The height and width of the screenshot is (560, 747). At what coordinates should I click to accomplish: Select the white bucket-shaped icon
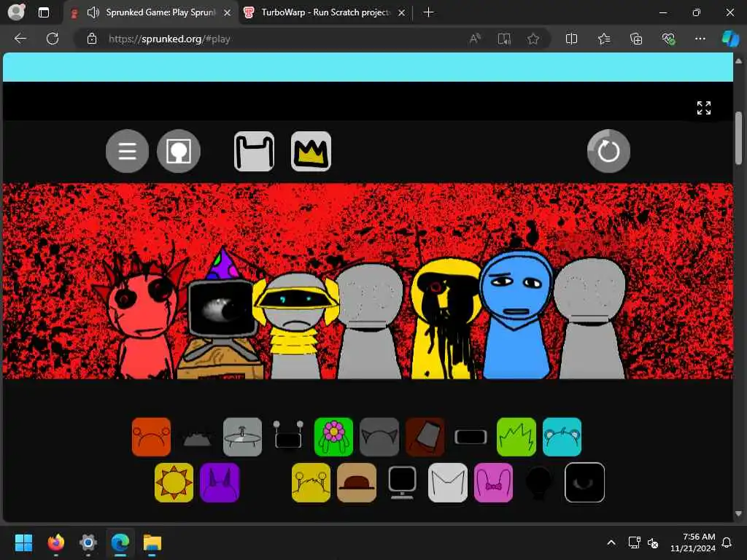tap(254, 152)
